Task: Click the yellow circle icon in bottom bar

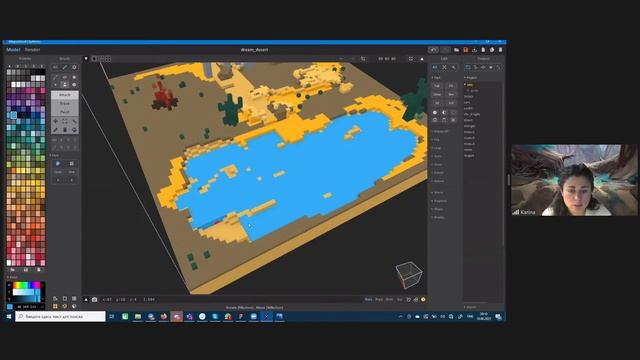Action: (423, 300)
